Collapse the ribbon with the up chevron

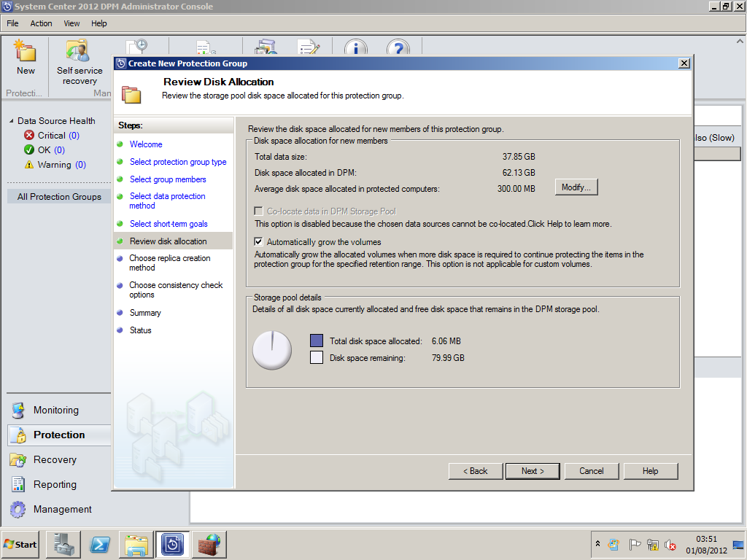(740, 42)
